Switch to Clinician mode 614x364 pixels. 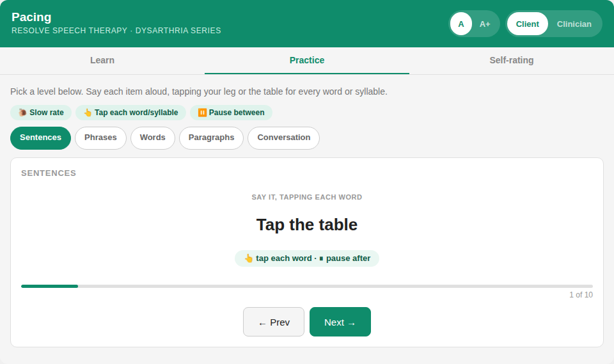point(574,24)
